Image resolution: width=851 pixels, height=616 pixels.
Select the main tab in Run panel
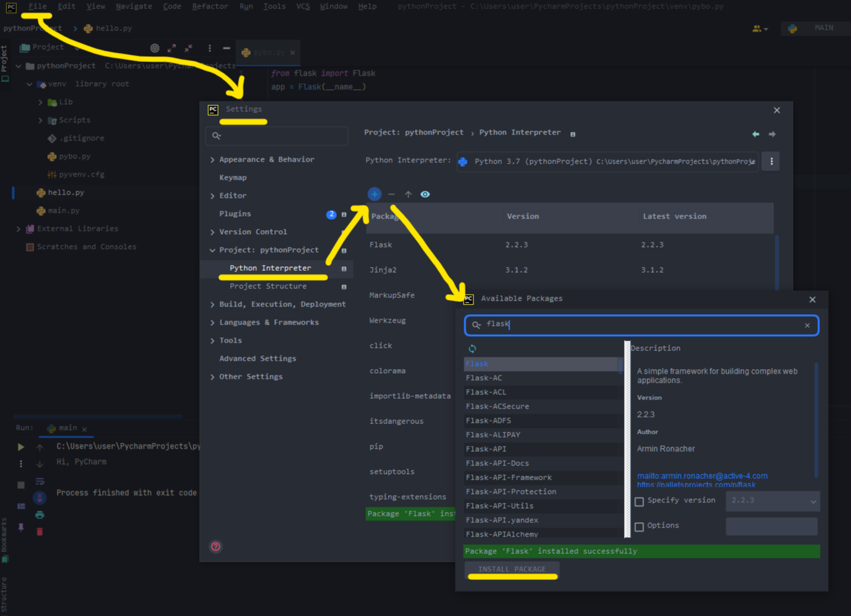tap(67, 428)
